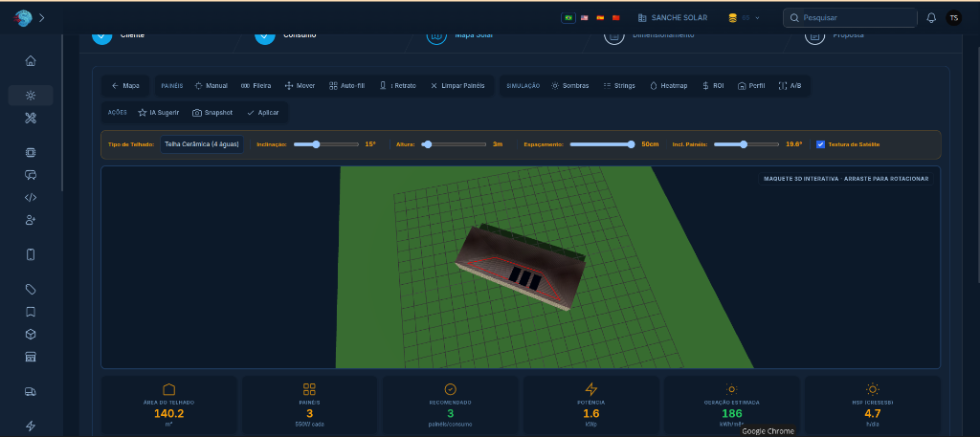
Task: Adjust the Altura slider
Action: click(454, 144)
